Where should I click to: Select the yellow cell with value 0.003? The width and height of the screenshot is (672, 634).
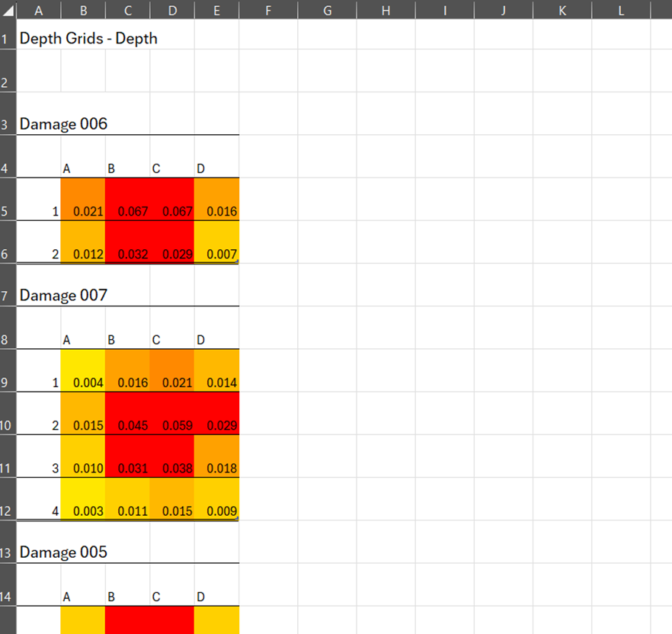[83, 499]
